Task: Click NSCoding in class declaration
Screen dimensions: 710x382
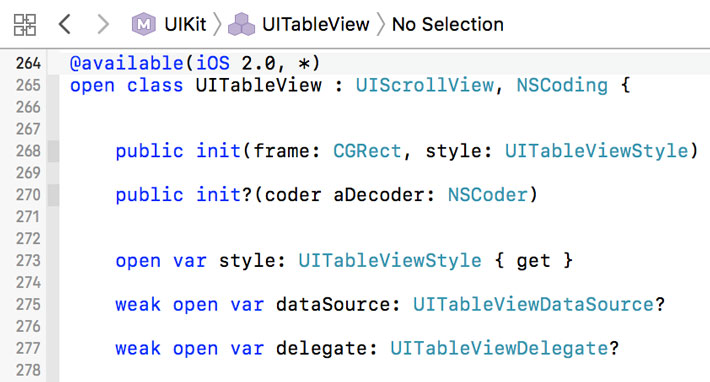Action: [562, 85]
